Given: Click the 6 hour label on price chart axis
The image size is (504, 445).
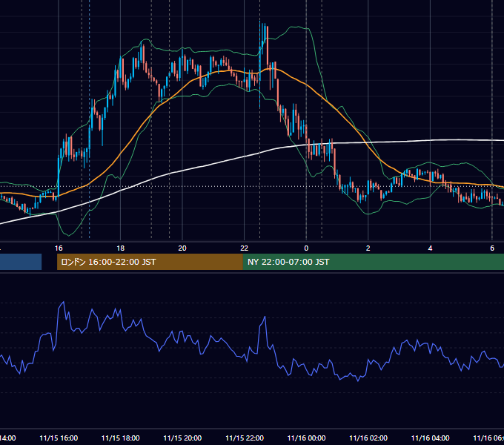Looking at the screenshot, I should point(492,248).
